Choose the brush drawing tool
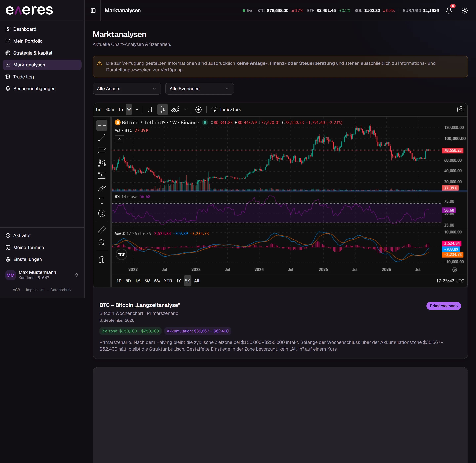The image size is (476, 463). click(102, 188)
